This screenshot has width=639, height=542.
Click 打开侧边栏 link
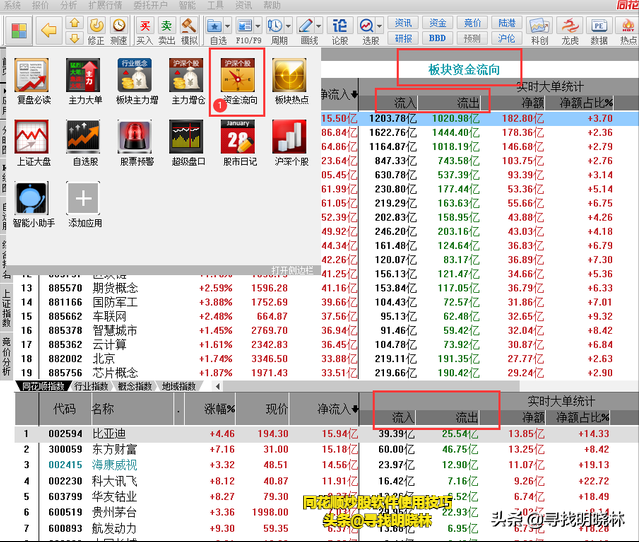click(292, 270)
